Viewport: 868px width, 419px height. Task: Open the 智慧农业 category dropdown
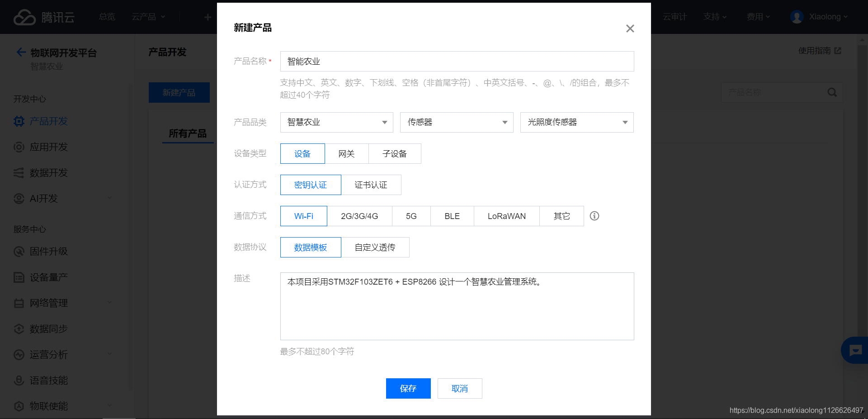[x=337, y=122]
